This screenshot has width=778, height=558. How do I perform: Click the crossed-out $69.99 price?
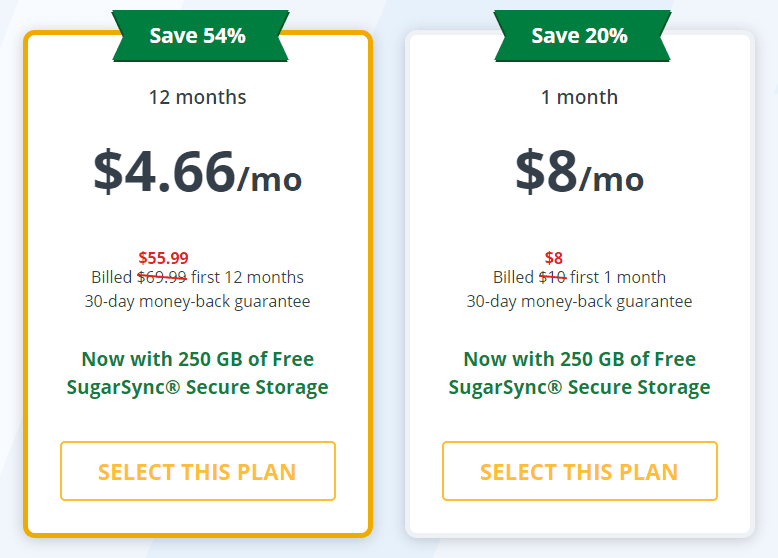point(162,277)
